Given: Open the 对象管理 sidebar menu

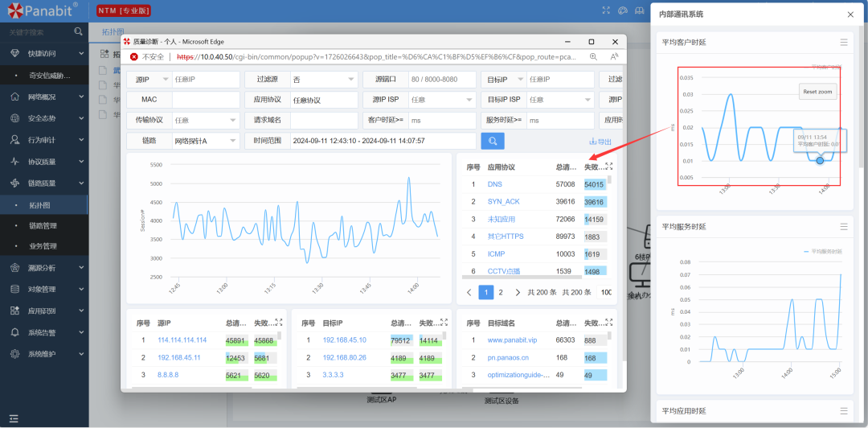Looking at the screenshot, I should (44, 289).
